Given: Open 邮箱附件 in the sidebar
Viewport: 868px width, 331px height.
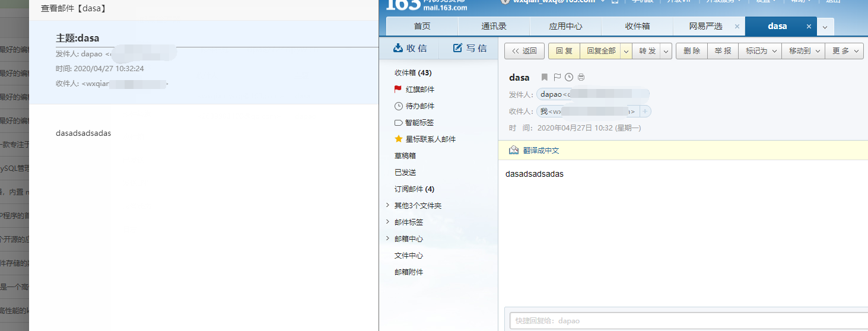Looking at the screenshot, I should 409,272.
